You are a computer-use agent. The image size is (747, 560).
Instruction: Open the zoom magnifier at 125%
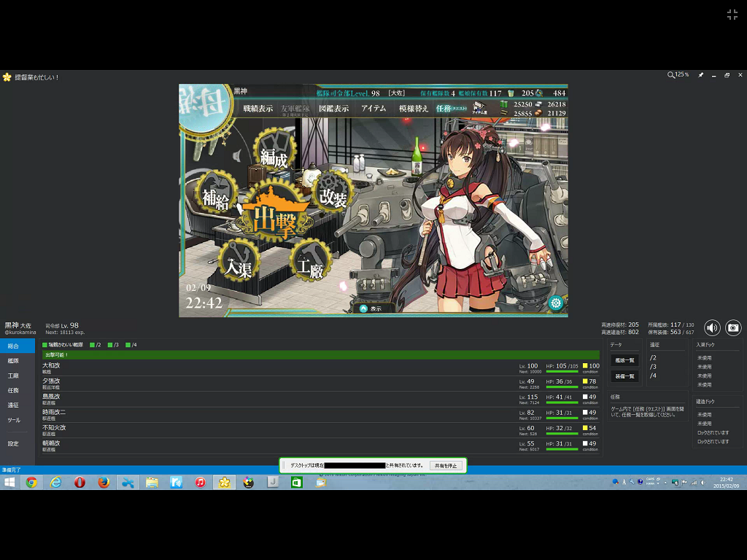coord(678,75)
